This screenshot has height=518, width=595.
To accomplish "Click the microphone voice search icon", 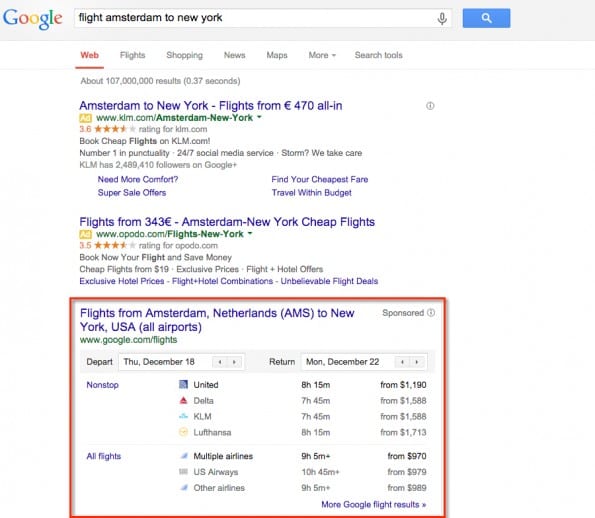I will 442,19.
